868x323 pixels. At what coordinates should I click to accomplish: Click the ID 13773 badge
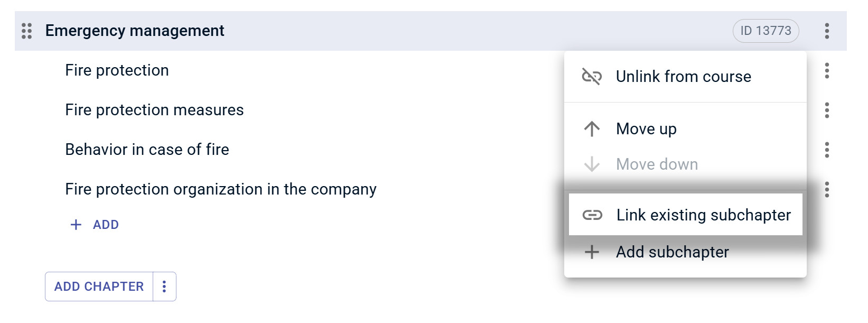[766, 31]
